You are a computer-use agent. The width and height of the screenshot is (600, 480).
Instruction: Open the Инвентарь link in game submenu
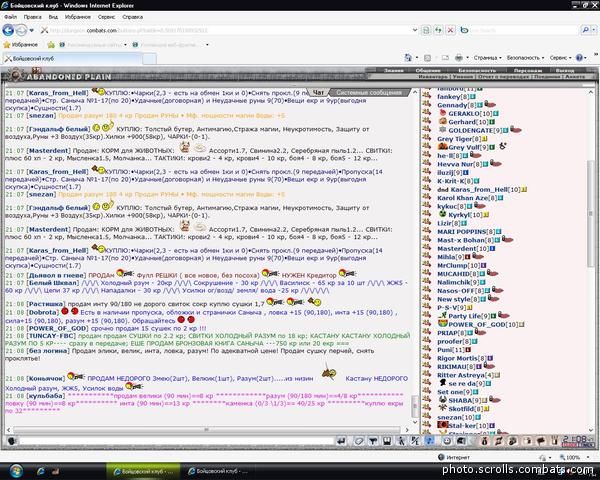(433, 77)
